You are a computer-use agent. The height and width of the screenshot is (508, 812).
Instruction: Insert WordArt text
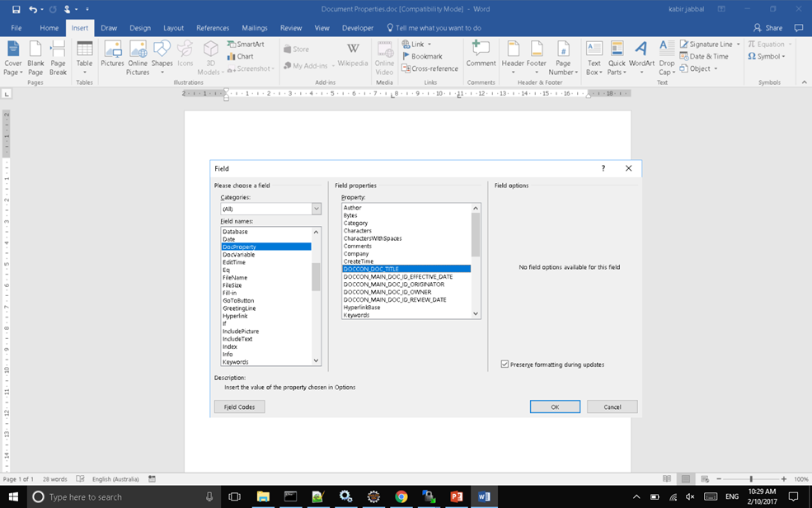click(x=641, y=59)
